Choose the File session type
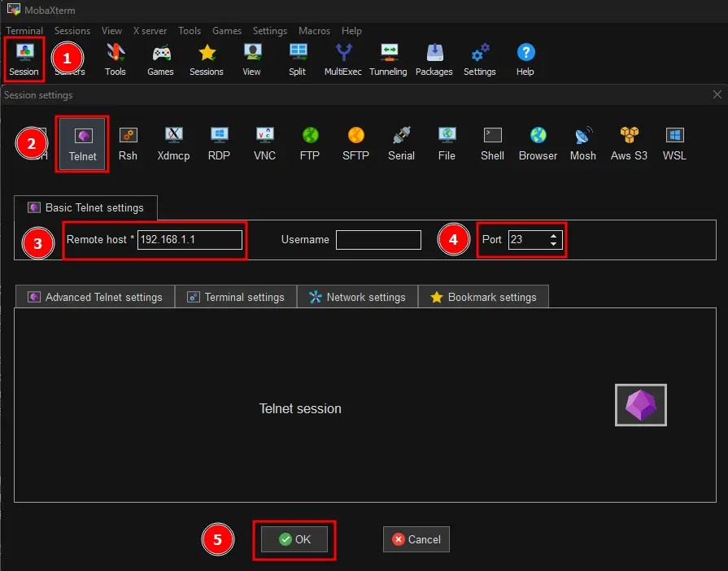This screenshot has width=728, height=571. (x=447, y=144)
